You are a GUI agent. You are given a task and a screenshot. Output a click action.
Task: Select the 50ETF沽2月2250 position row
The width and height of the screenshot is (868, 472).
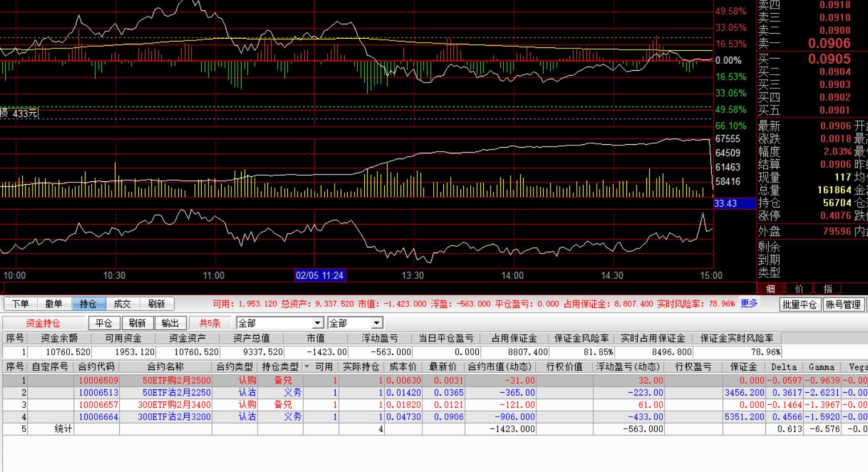point(177,392)
